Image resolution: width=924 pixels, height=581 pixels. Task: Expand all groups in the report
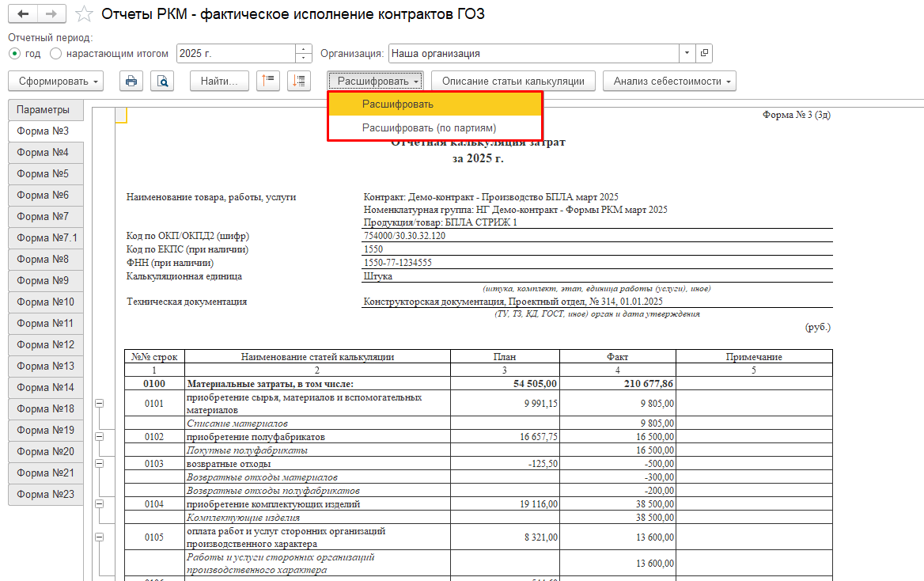[299, 82]
